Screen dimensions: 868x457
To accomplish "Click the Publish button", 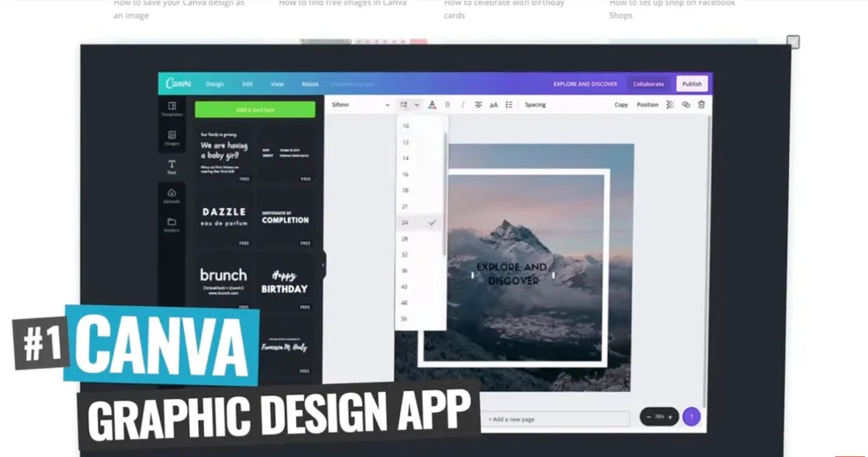I will tap(692, 84).
